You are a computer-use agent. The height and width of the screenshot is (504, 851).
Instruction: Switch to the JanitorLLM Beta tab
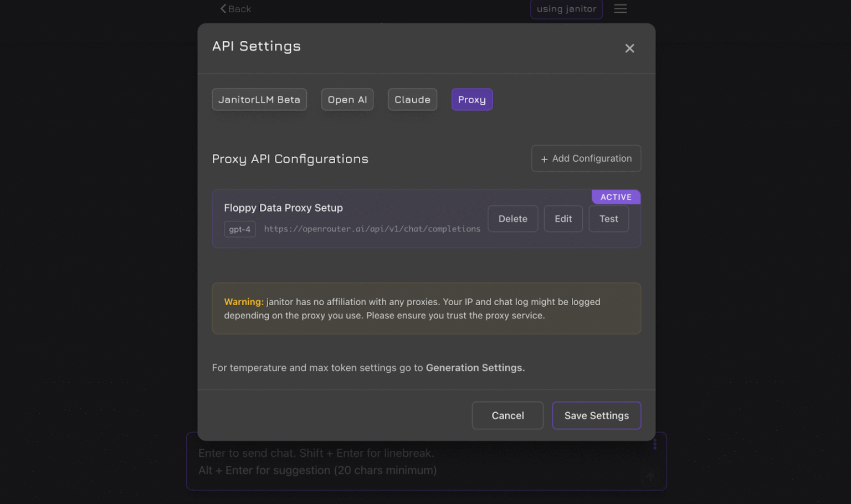(259, 99)
